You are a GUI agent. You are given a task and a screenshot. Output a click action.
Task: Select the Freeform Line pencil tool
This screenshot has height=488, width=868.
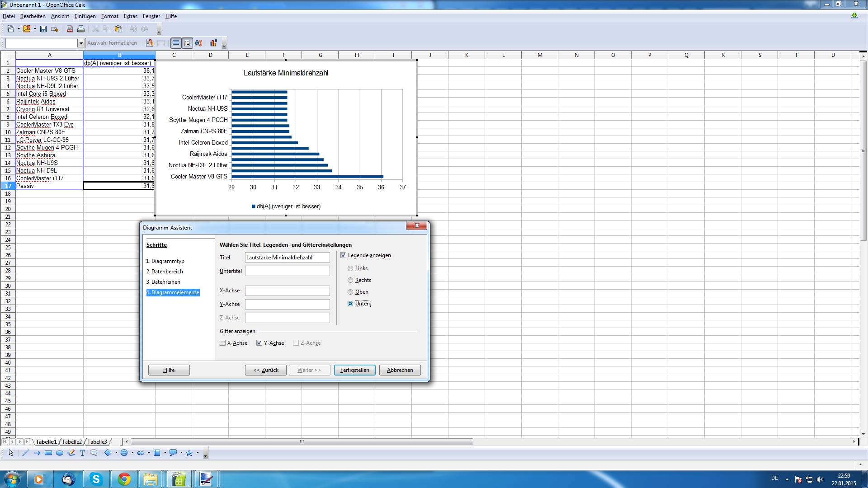click(x=71, y=453)
